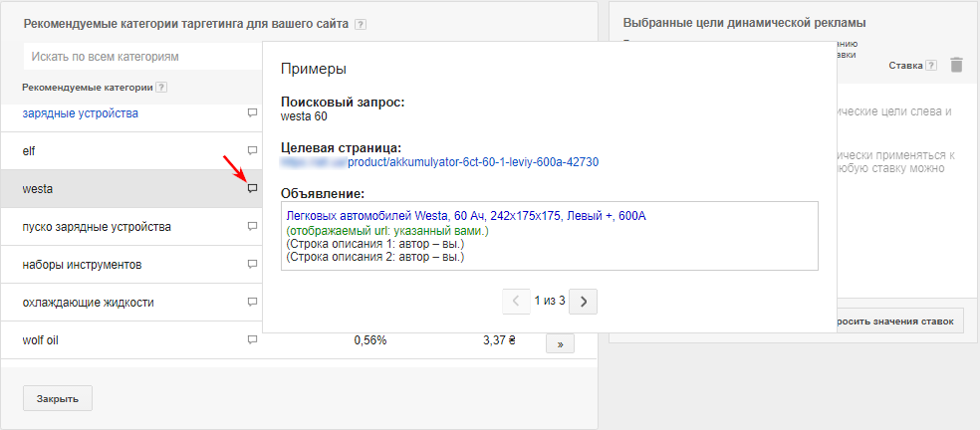Click the trash delete icon

956,65
